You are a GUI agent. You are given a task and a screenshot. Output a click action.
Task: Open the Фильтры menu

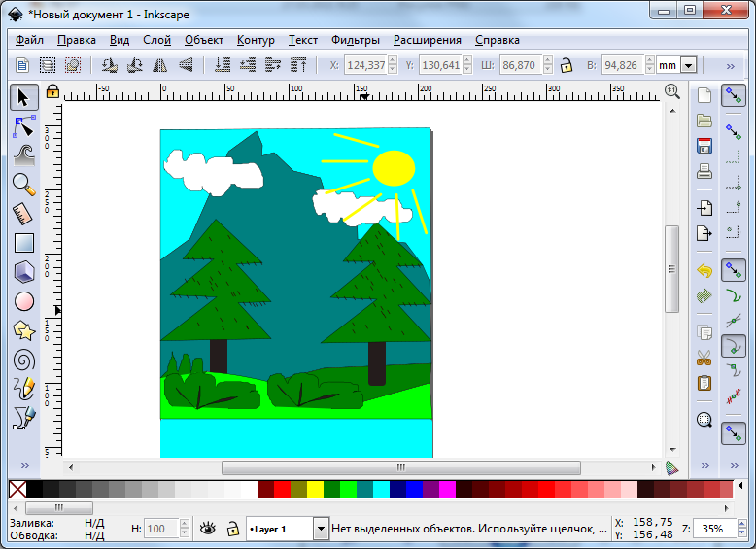click(x=356, y=40)
